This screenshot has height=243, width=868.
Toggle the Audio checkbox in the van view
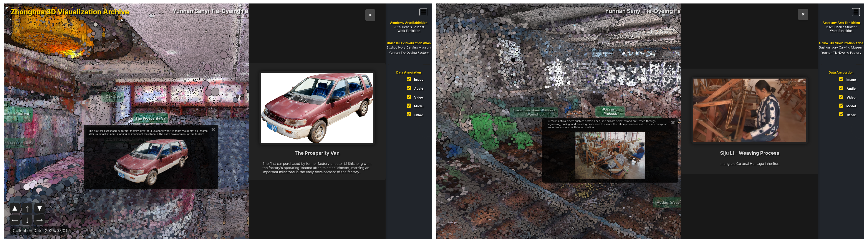coord(409,88)
